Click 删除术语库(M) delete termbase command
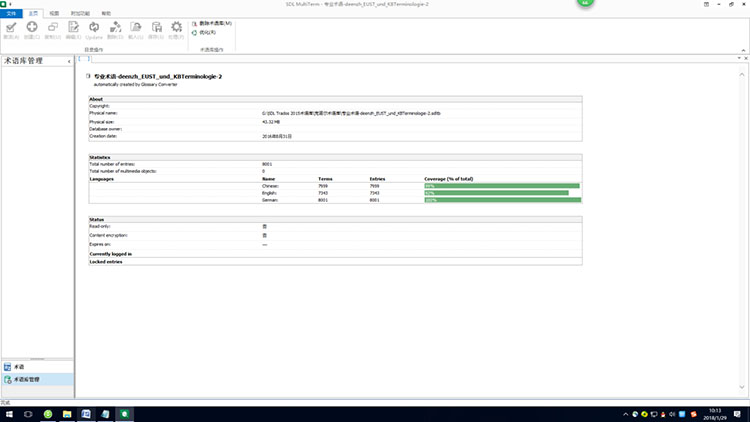Screen dimensions: 750x422 212,23
